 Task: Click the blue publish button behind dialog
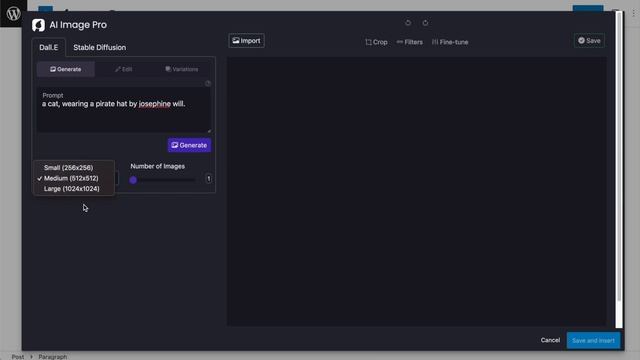588,8
